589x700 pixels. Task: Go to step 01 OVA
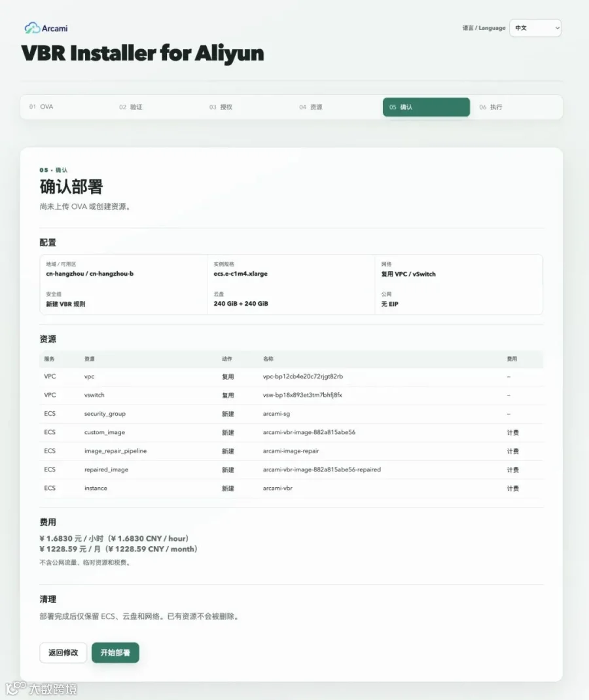coord(67,107)
